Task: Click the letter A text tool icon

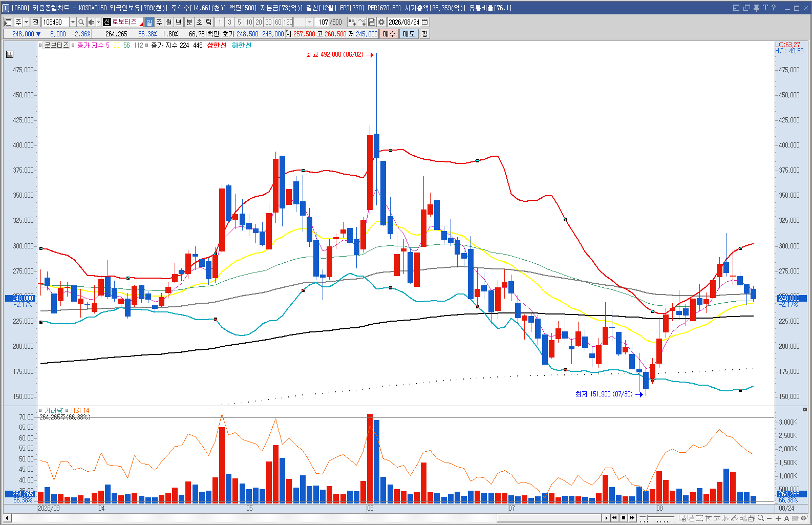Action: coord(787,518)
